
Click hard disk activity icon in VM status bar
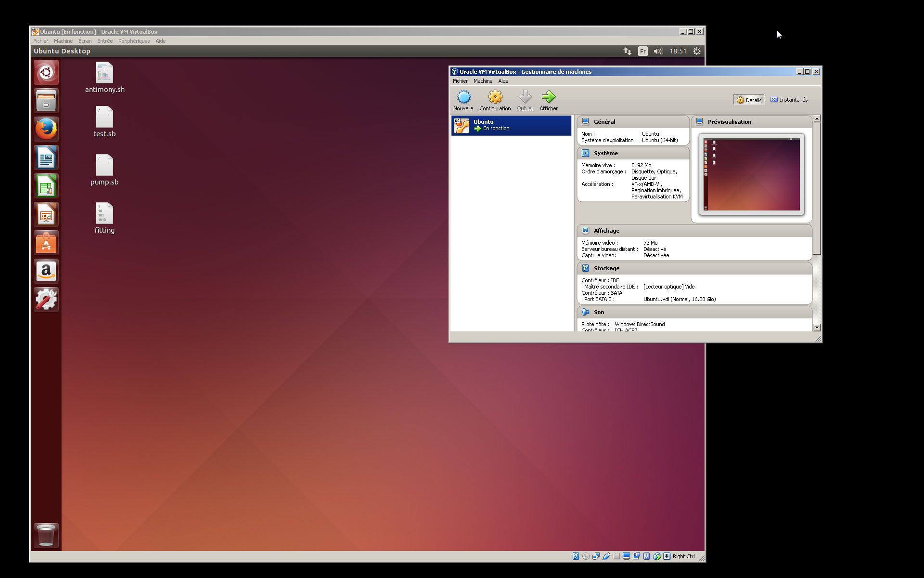(576, 556)
